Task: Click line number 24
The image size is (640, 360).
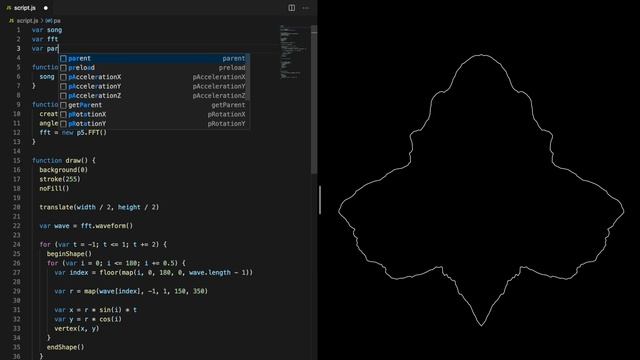Action: pyautogui.click(x=17, y=244)
